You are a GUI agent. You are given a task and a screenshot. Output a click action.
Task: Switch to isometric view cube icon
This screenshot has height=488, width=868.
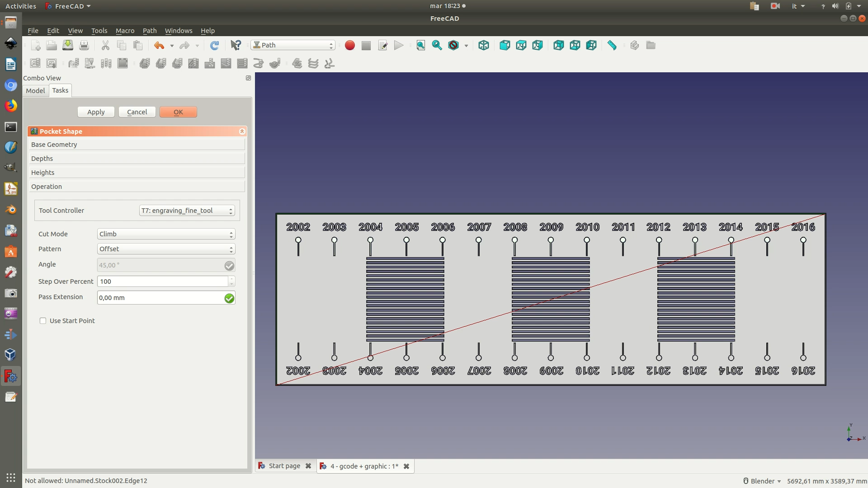point(483,45)
